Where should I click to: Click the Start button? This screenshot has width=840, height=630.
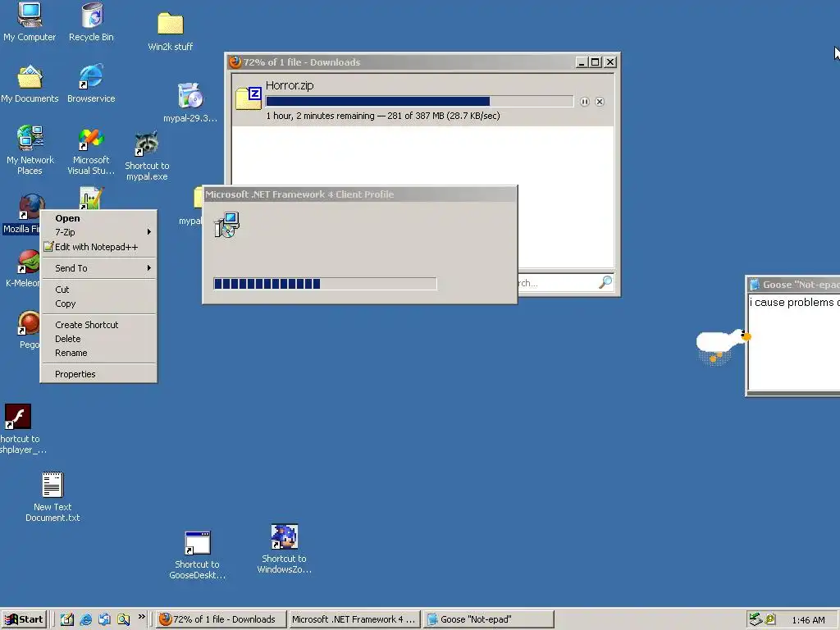[24, 619]
